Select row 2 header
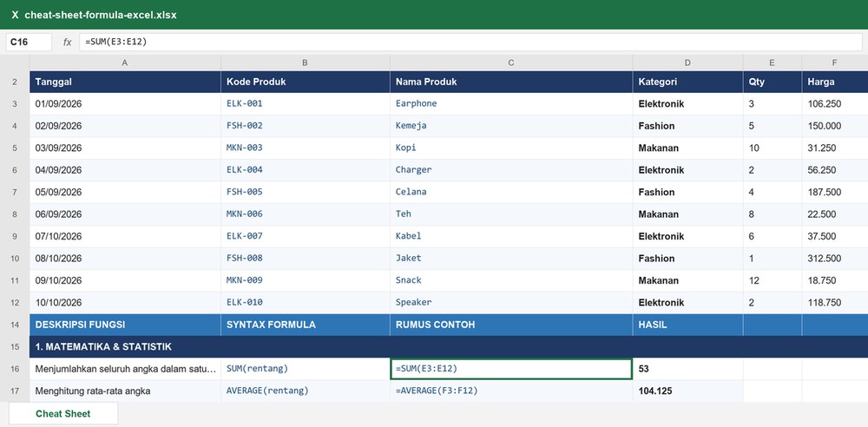 point(15,82)
